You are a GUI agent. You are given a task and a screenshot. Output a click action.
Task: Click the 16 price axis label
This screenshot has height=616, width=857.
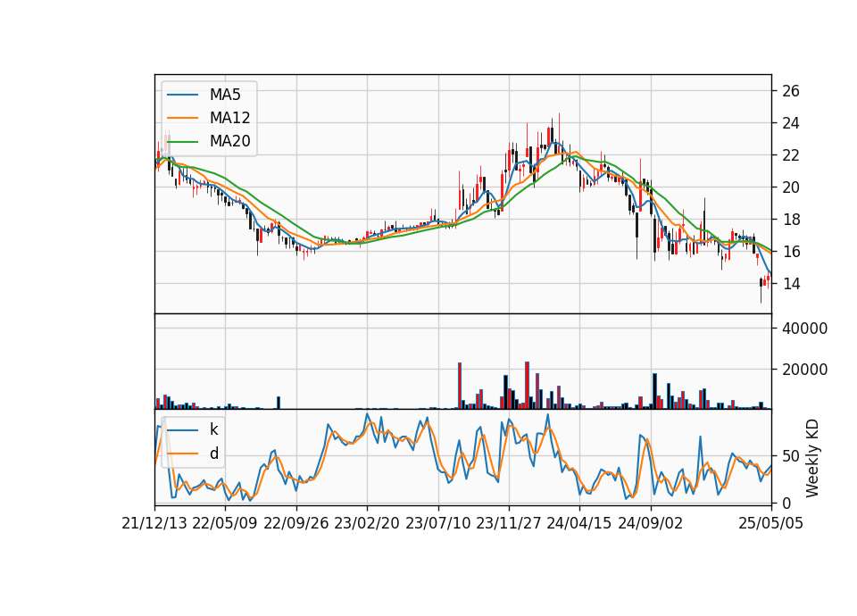[x=791, y=252]
